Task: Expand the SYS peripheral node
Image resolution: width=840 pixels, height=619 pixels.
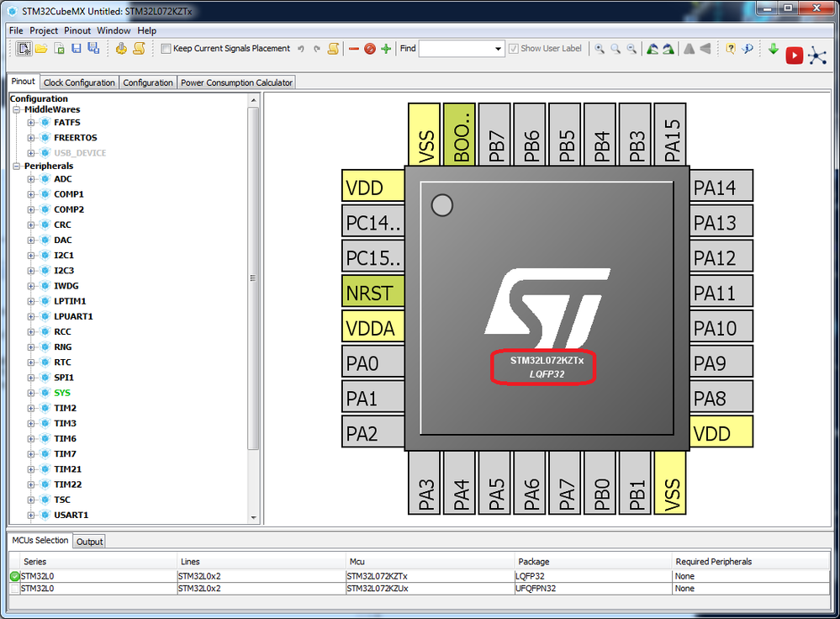Action: [x=31, y=393]
